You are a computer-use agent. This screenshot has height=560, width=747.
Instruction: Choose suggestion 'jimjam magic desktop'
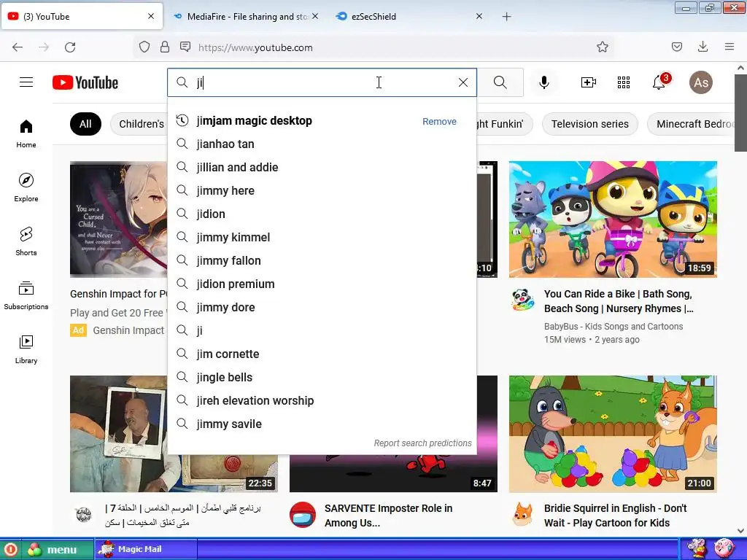click(x=254, y=121)
